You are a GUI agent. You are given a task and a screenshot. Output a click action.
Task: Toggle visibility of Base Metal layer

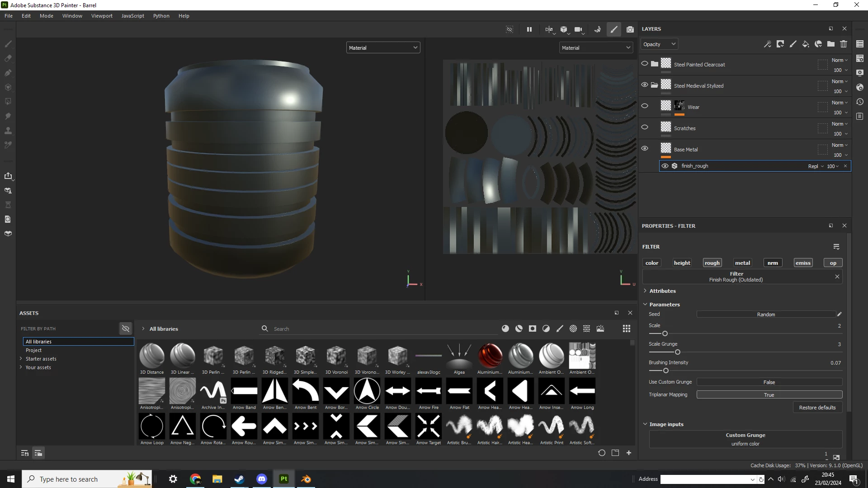coord(645,149)
